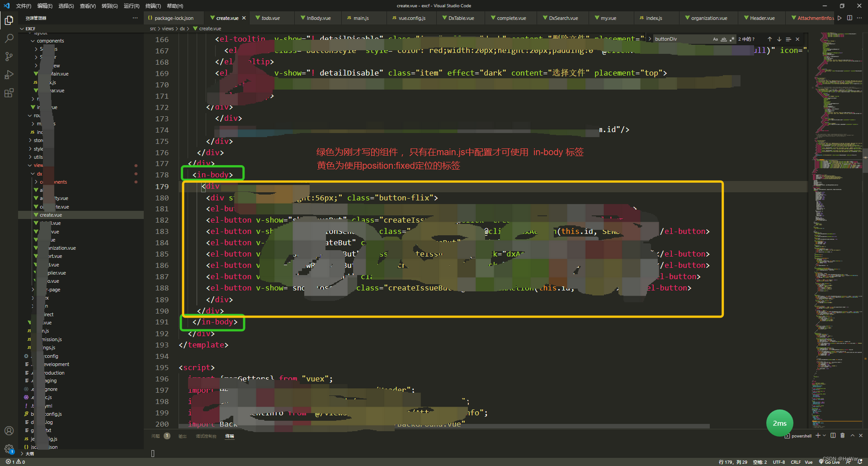Close the find widget
The height and width of the screenshot is (466, 868).
797,39
